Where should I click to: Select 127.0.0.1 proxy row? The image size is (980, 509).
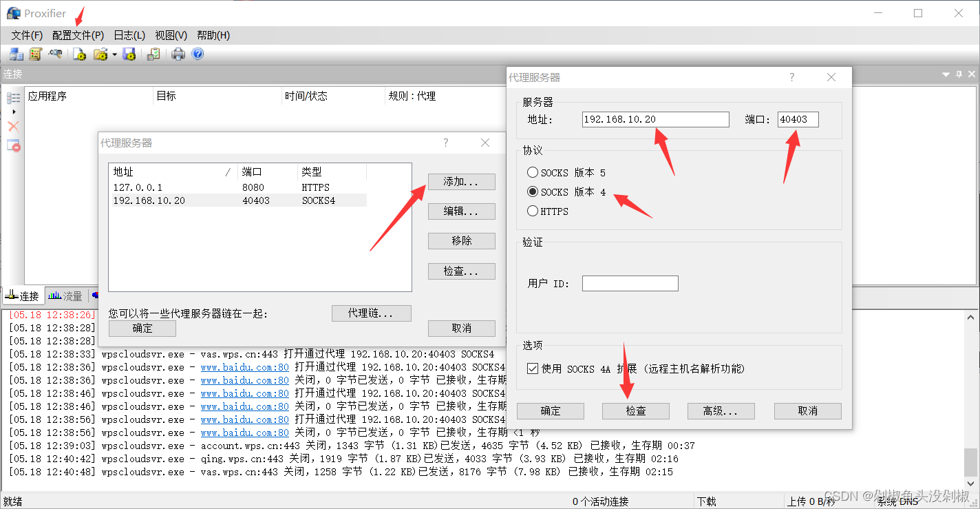pyautogui.click(x=237, y=187)
